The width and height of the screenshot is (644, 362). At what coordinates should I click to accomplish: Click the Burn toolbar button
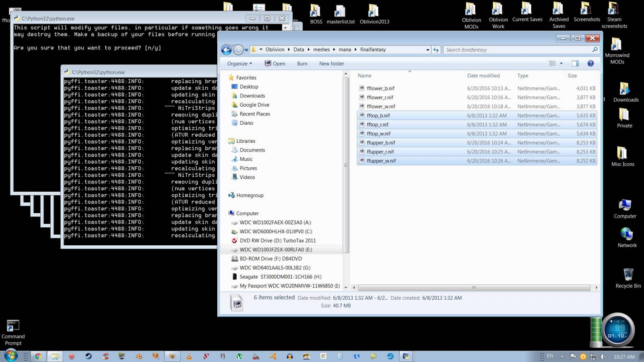click(x=302, y=63)
